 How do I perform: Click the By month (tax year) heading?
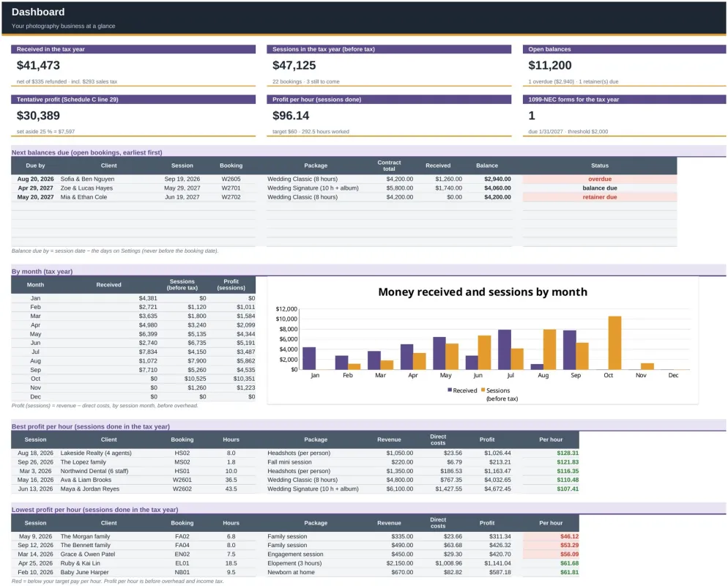coord(42,272)
